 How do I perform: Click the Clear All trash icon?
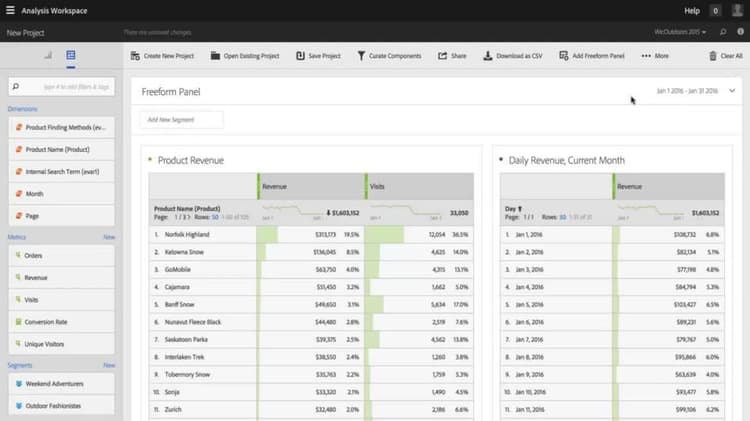tap(713, 56)
